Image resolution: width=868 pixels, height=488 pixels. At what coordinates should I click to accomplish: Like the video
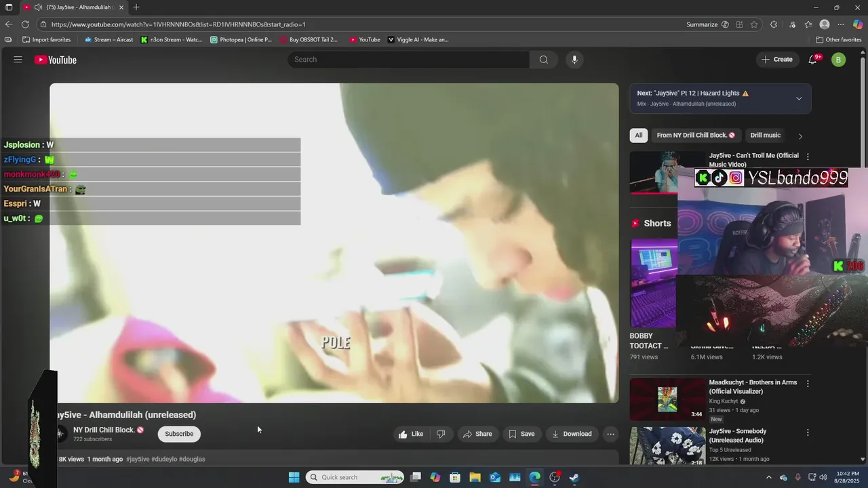(411, 434)
